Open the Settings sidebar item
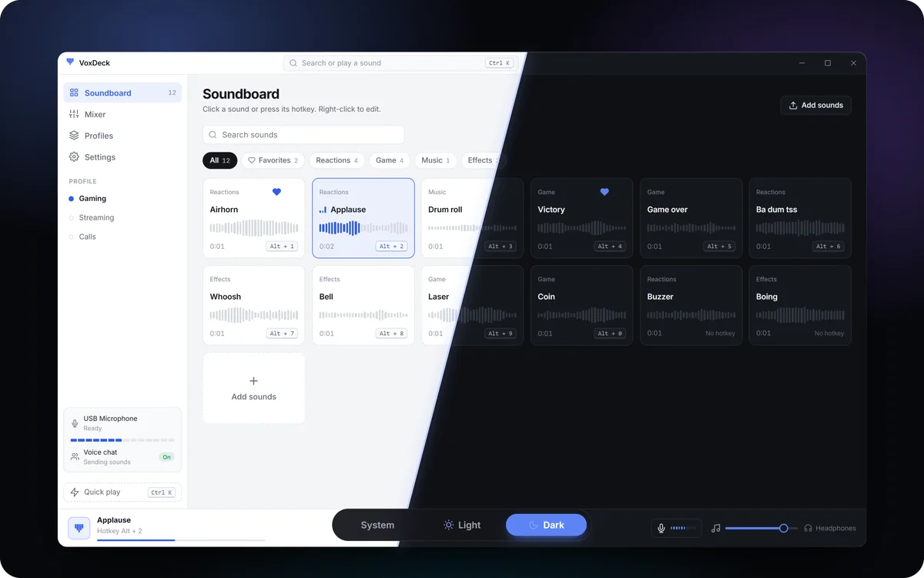 pyautogui.click(x=122, y=157)
